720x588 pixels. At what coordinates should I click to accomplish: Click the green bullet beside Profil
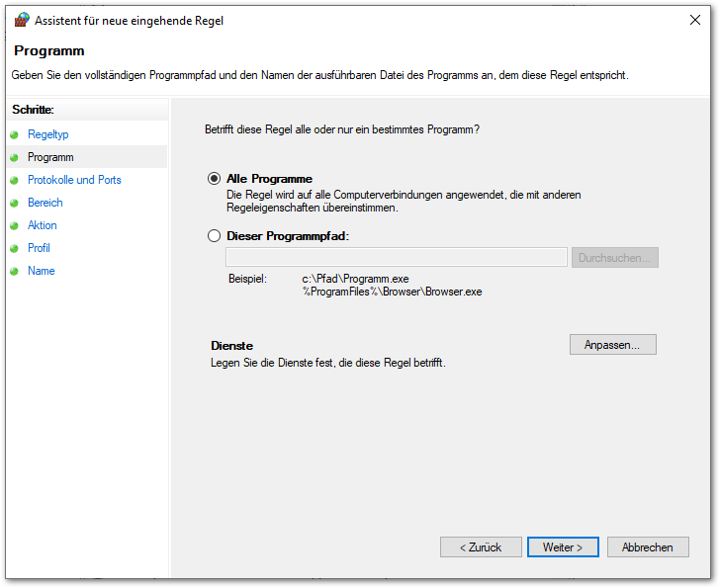[14, 248]
